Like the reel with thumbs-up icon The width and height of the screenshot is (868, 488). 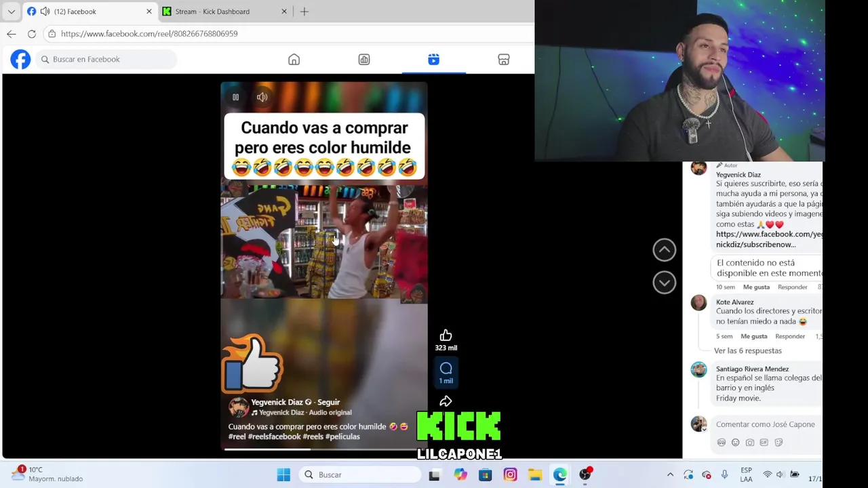446,335
